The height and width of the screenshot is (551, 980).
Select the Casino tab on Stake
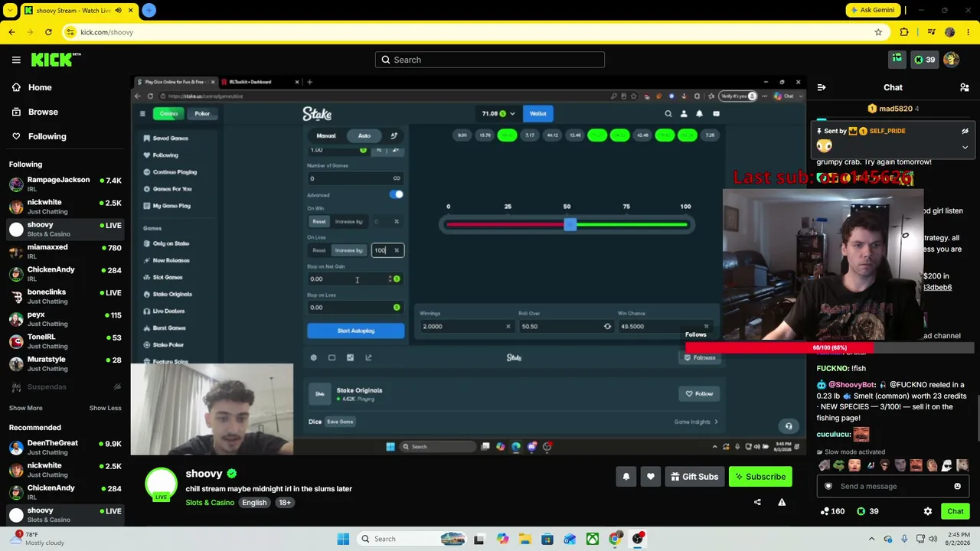[x=168, y=114]
